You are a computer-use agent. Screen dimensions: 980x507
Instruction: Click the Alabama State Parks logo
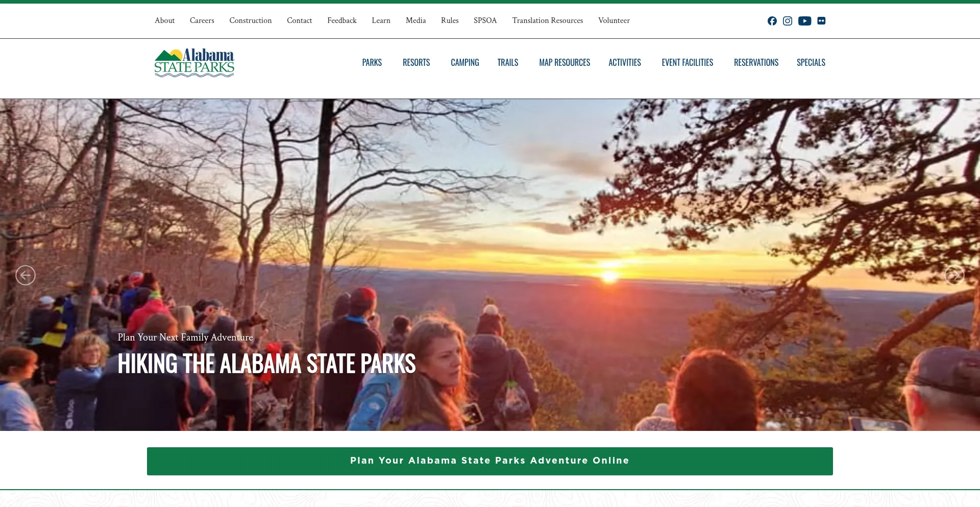tap(194, 63)
